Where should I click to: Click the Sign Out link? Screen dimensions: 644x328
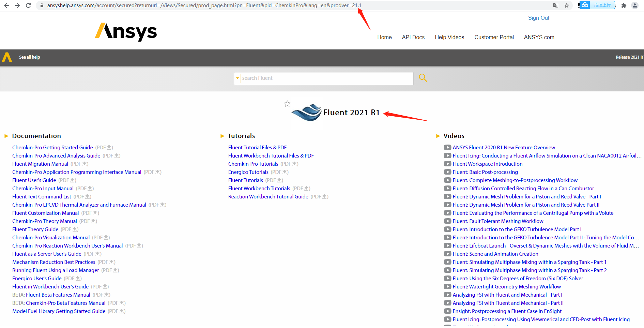tap(538, 18)
